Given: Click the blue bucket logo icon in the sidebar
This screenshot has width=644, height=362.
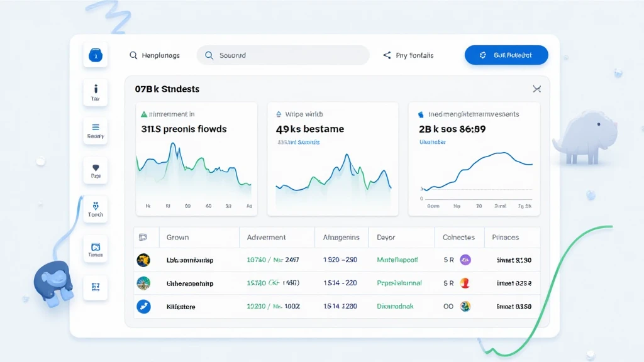Looking at the screenshot, I should 96,55.
